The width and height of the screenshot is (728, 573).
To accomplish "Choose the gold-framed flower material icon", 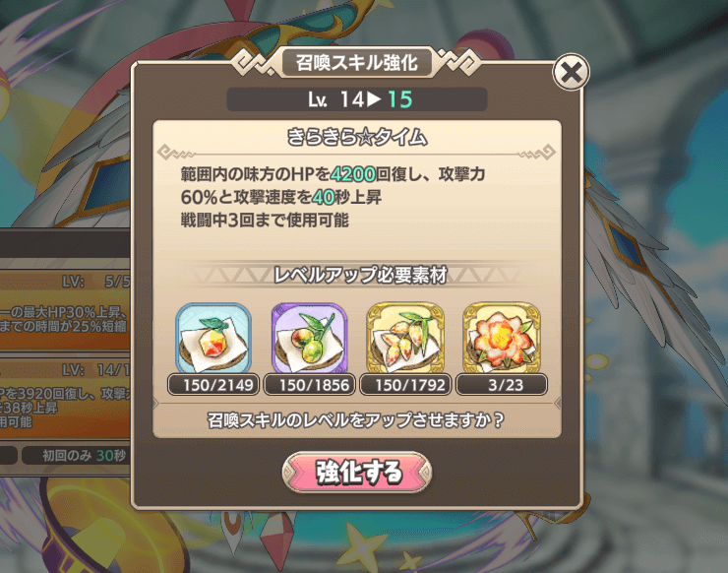I will [x=502, y=338].
